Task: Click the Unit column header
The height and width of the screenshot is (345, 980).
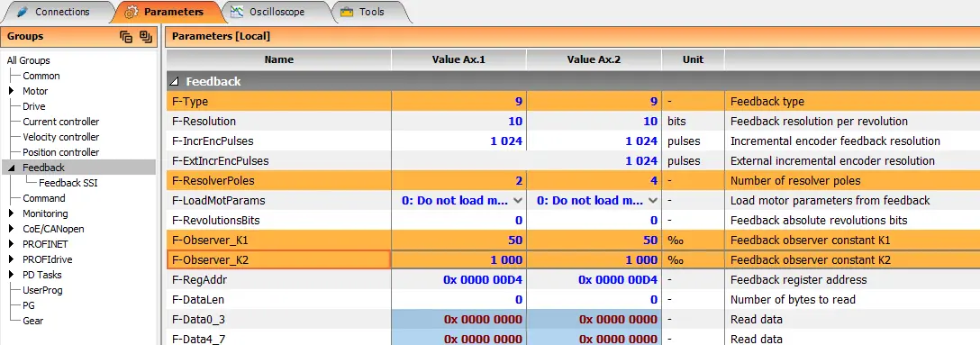Action: (x=693, y=60)
